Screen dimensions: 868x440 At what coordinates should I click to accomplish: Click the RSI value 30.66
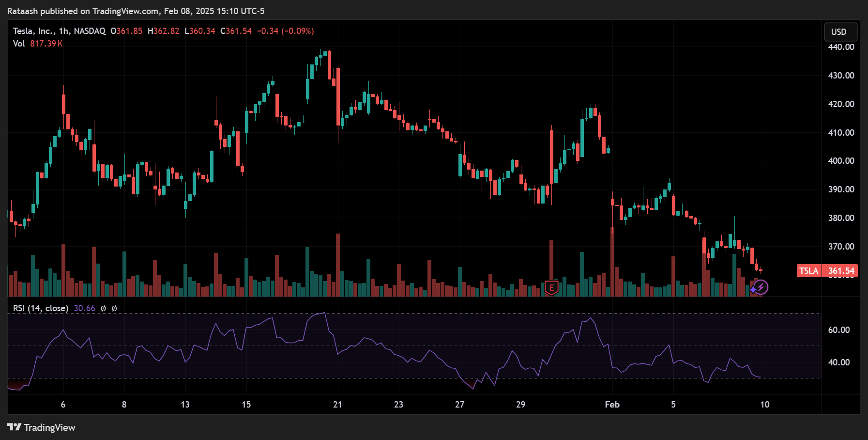tap(84, 308)
